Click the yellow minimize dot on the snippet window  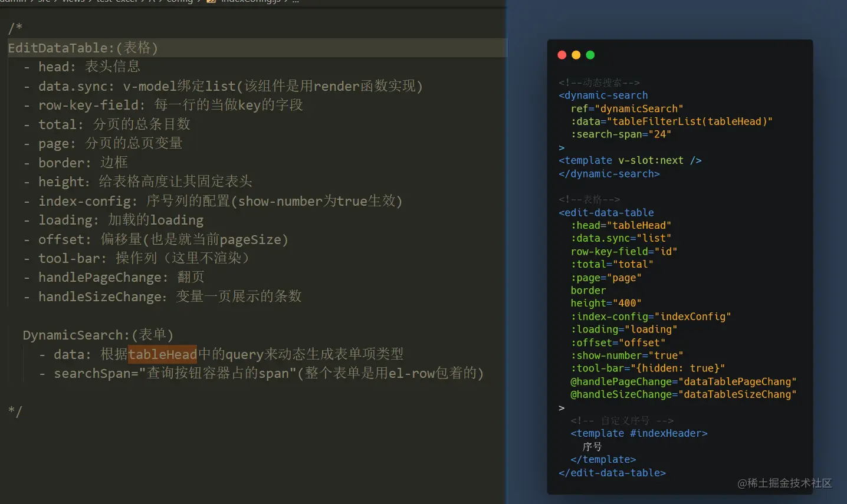pos(576,55)
